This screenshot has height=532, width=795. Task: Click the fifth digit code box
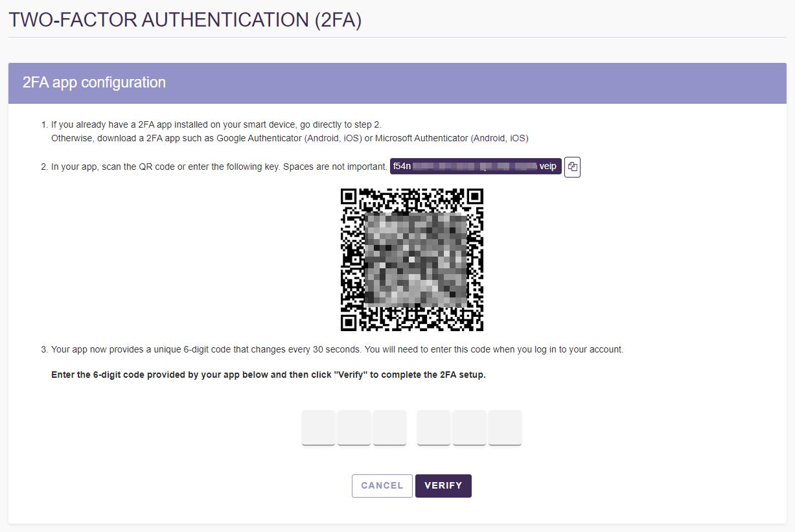pyautogui.click(x=469, y=427)
